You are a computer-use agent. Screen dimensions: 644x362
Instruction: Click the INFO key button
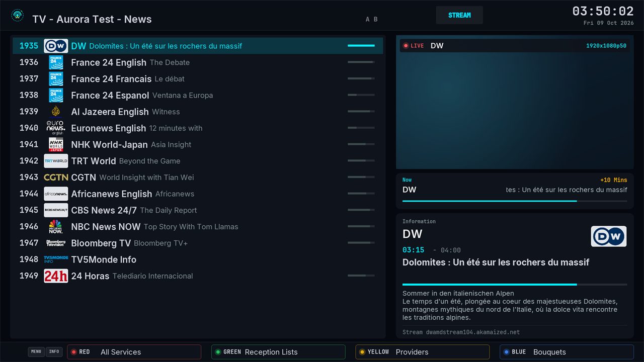click(x=54, y=352)
